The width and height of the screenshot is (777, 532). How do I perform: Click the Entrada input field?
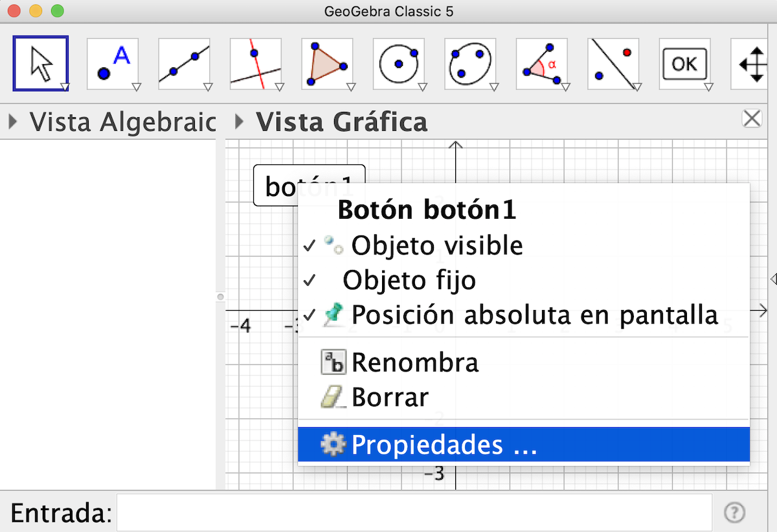coord(414,513)
